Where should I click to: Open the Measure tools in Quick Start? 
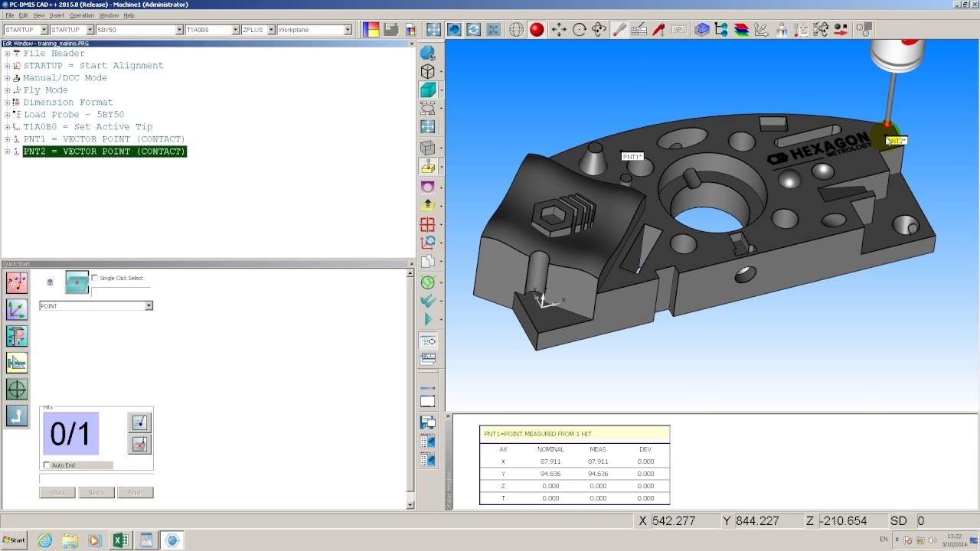click(17, 283)
